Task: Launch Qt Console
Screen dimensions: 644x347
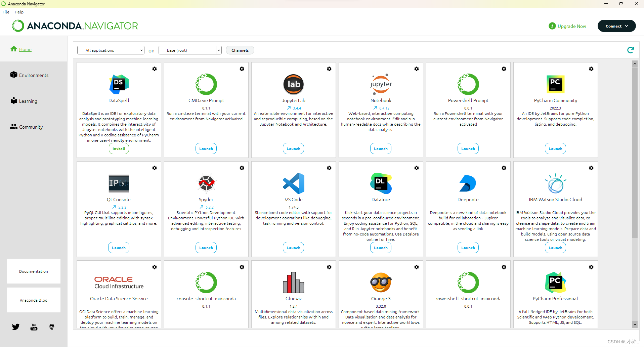Action: click(119, 248)
